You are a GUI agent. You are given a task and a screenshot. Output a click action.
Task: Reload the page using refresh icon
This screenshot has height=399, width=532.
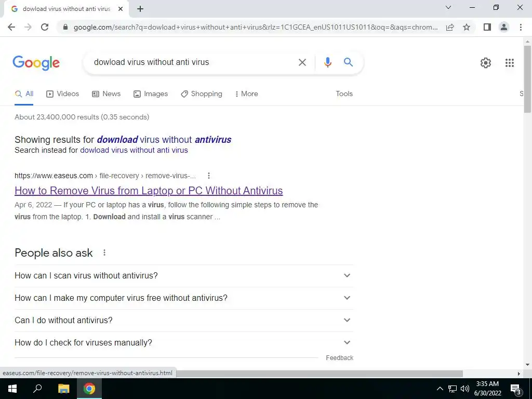click(x=45, y=27)
